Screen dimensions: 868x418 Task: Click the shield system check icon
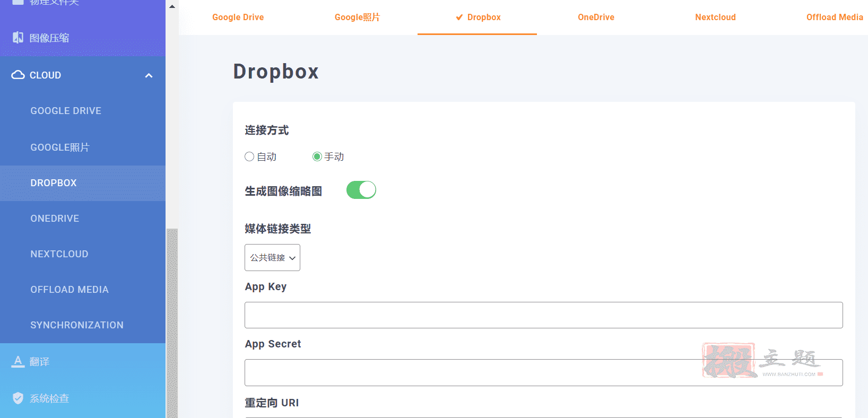tap(18, 398)
